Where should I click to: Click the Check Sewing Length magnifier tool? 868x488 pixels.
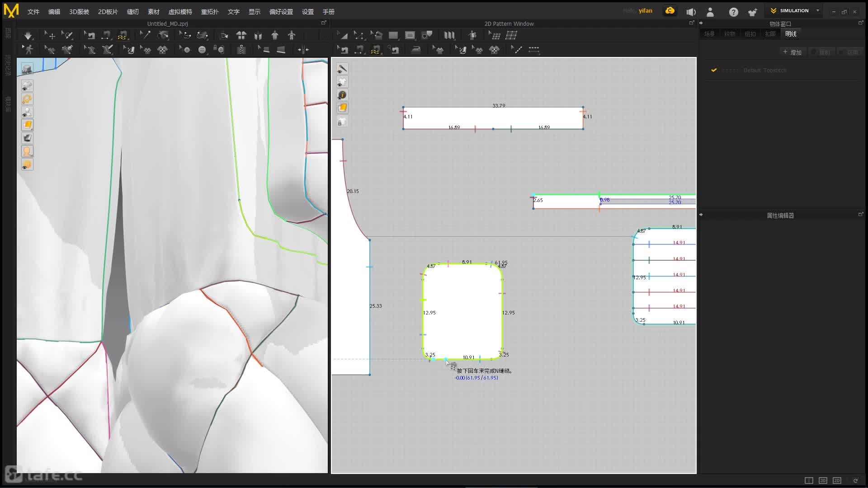(394, 50)
